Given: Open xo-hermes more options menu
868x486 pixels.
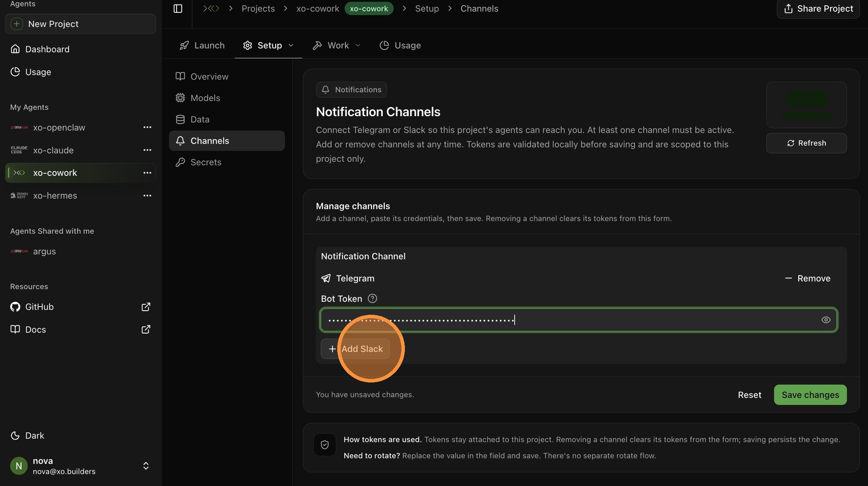Looking at the screenshot, I should coord(147,195).
